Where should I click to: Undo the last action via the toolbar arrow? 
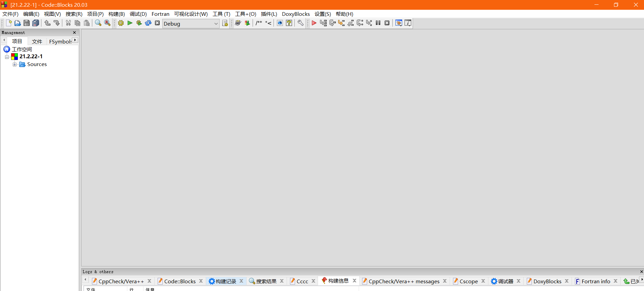47,23
